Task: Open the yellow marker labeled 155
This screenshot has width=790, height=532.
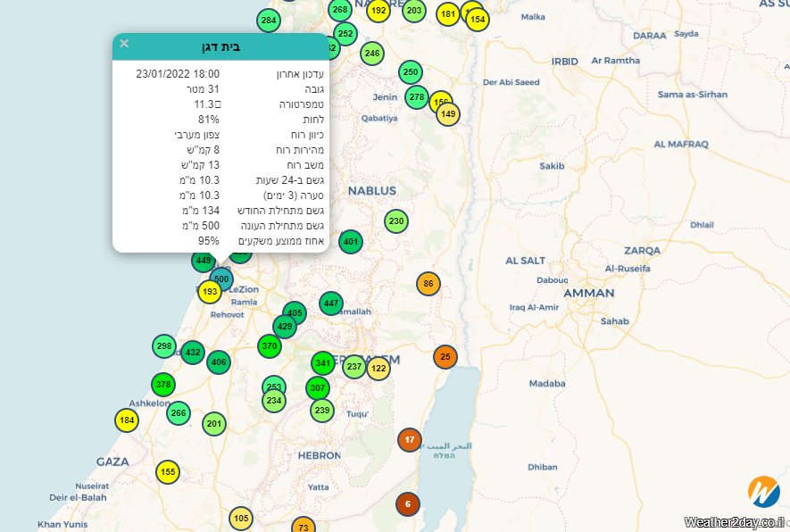Action: pos(168,472)
